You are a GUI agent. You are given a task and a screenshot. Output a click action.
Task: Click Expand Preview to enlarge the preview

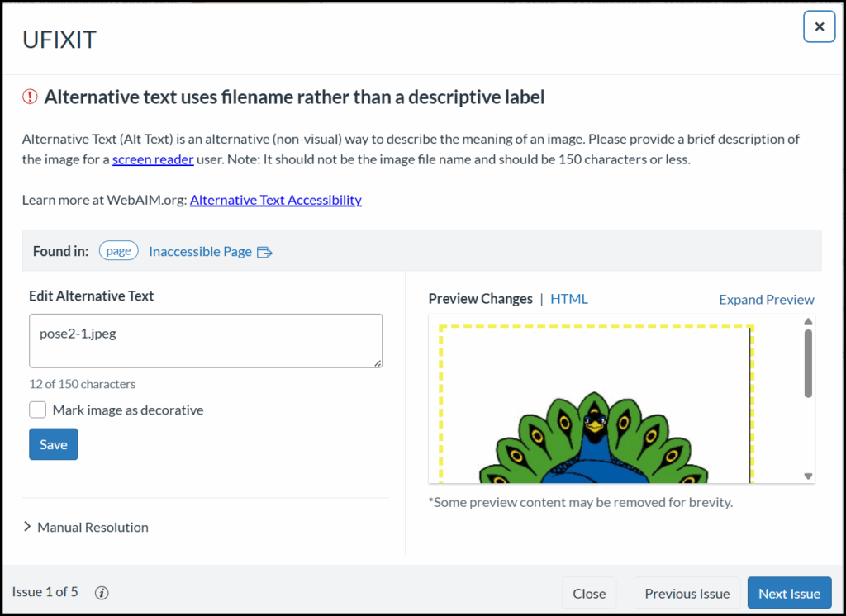point(766,299)
